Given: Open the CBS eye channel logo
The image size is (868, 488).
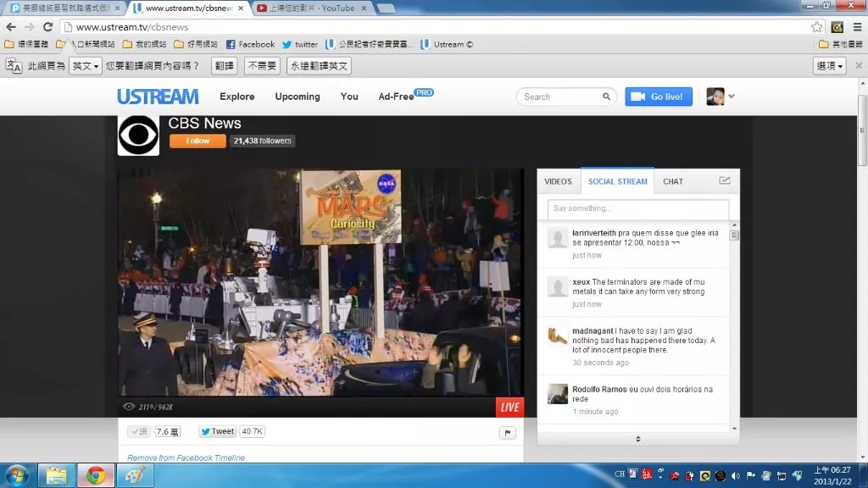Looking at the screenshot, I should click(x=138, y=135).
